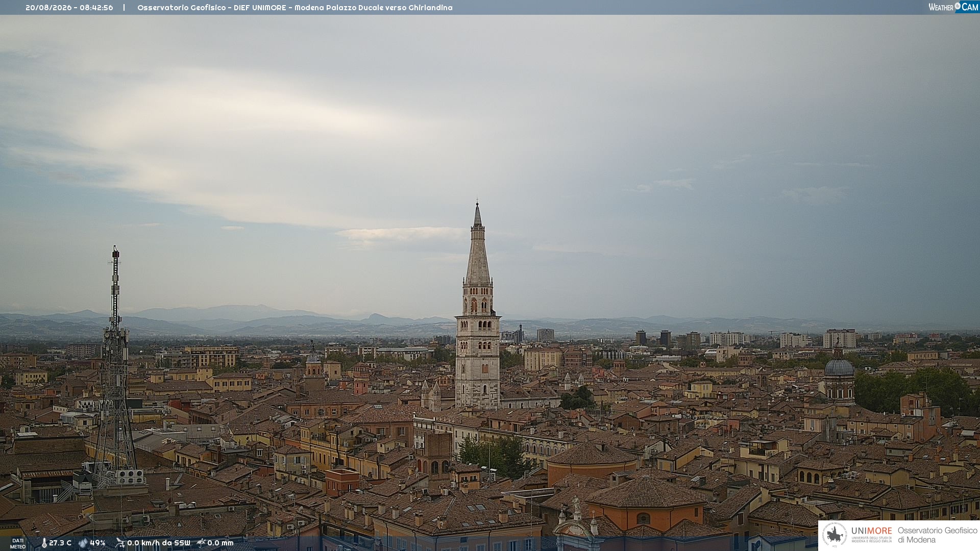Image resolution: width=980 pixels, height=551 pixels.
Task: Click the UNIMORE logo text
Action: pyautogui.click(x=872, y=531)
